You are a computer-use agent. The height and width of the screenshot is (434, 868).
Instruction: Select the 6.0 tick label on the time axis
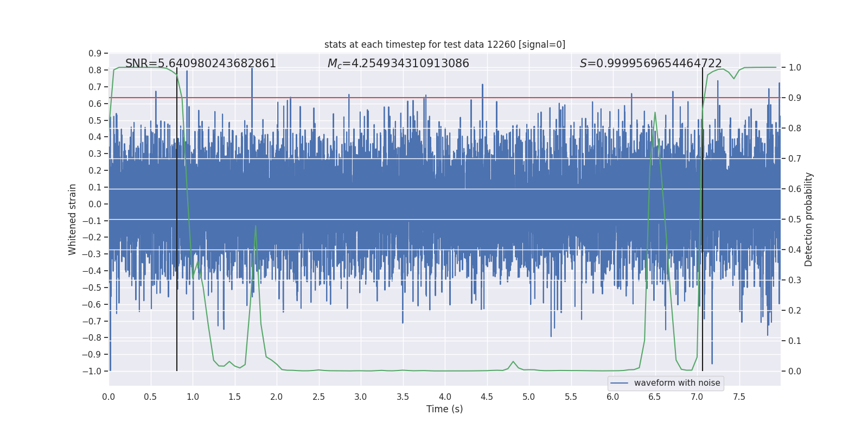point(613,397)
